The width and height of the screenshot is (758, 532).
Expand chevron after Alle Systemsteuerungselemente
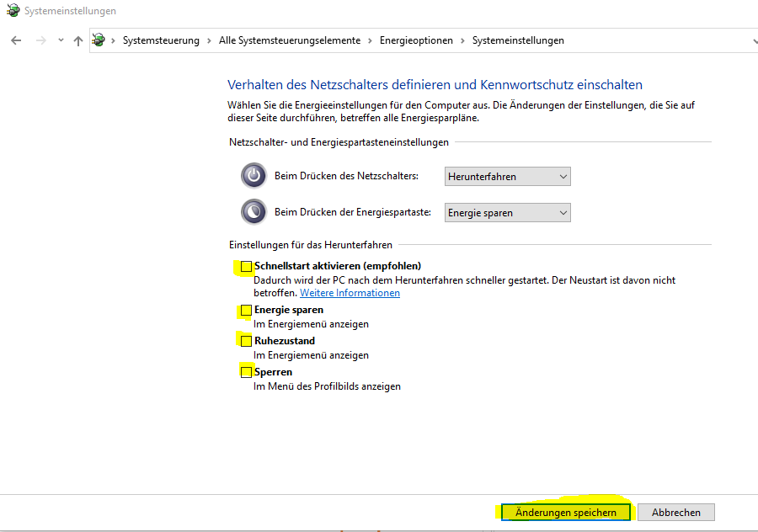(370, 40)
